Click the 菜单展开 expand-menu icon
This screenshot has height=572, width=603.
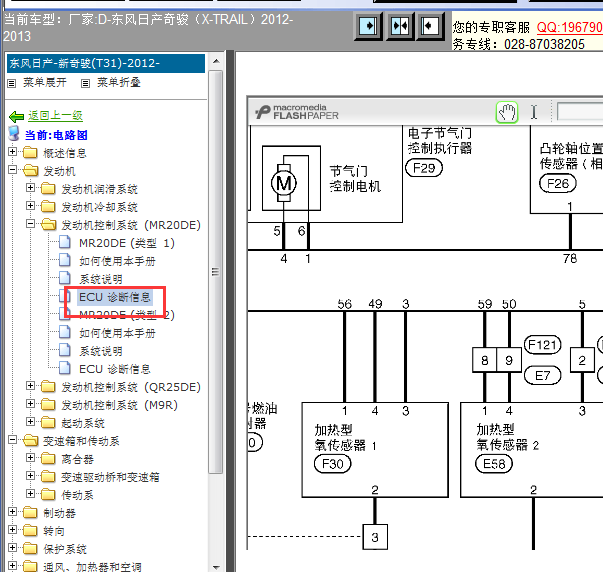tap(12, 83)
